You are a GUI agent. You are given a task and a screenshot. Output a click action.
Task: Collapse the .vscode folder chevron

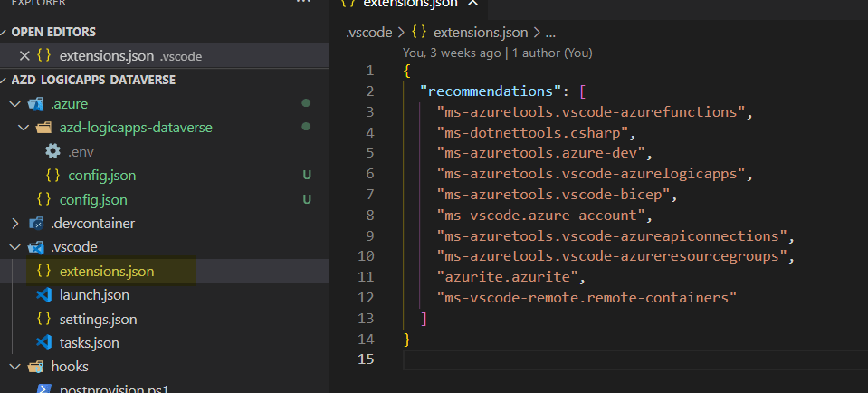[x=15, y=247]
